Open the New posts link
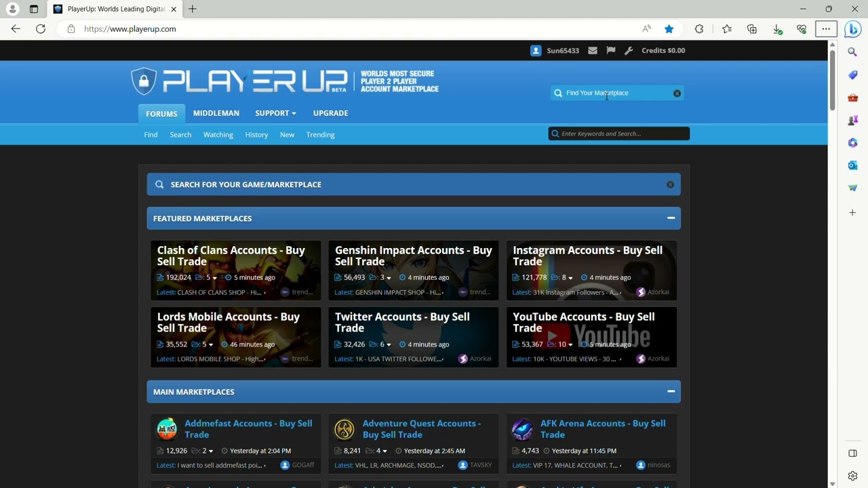This screenshot has height=488, width=868. pos(287,134)
